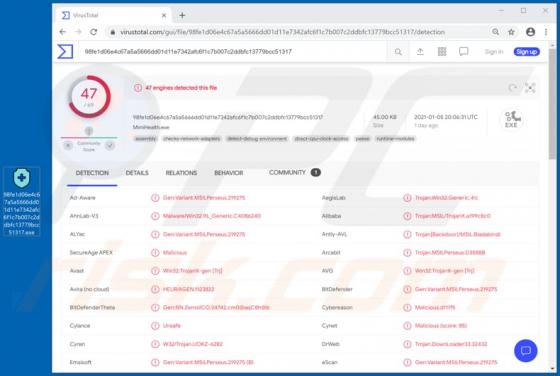Click community score downvote X icon
The width and height of the screenshot is (560, 376).
coord(68,145)
